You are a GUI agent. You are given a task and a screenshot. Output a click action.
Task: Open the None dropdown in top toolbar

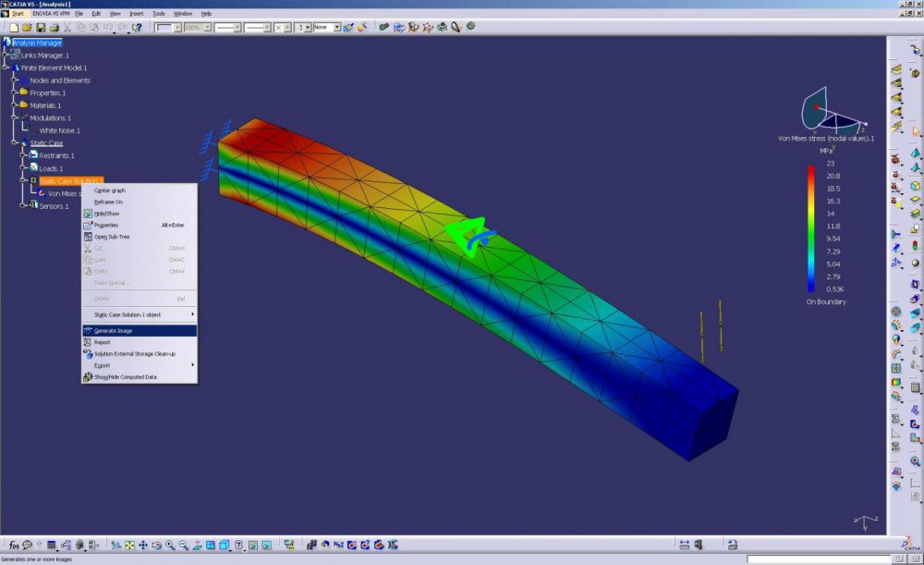coord(326,28)
